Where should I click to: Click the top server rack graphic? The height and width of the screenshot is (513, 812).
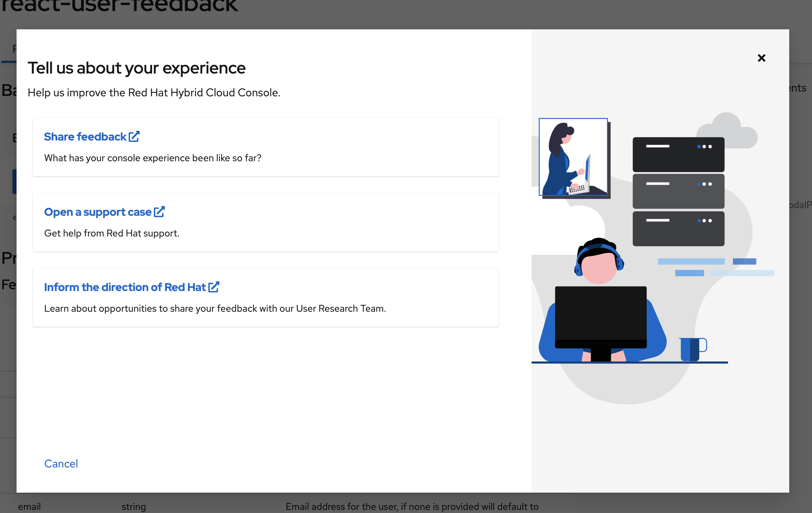point(678,154)
